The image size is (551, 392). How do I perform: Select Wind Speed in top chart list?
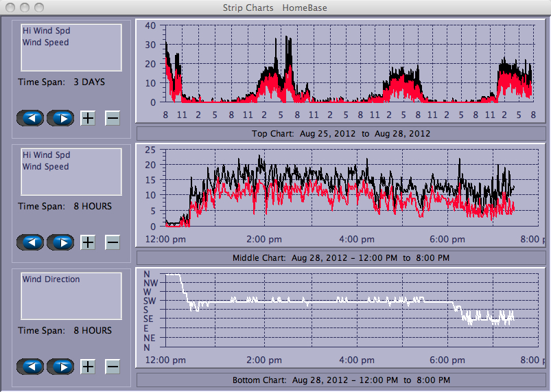click(x=45, y=43)
